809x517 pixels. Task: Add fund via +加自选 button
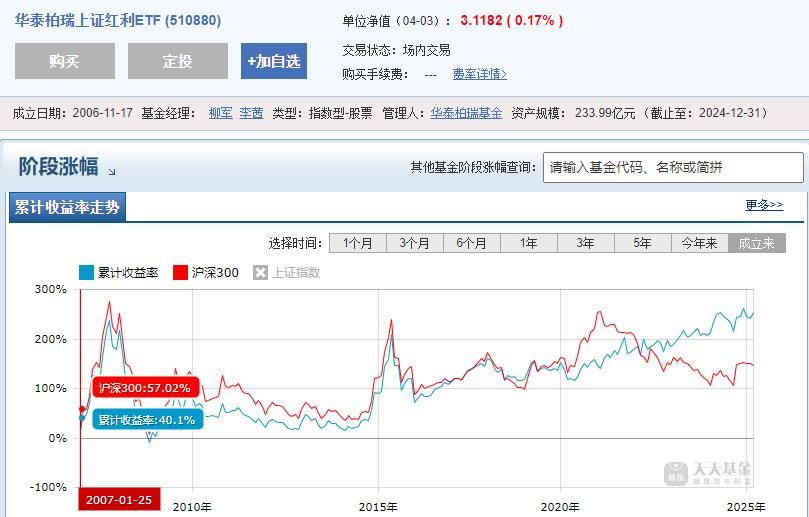[x=274, y=61]
